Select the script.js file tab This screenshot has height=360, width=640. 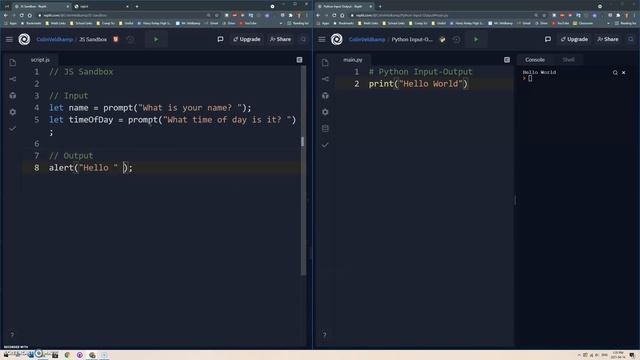click(x=40, y=60)
